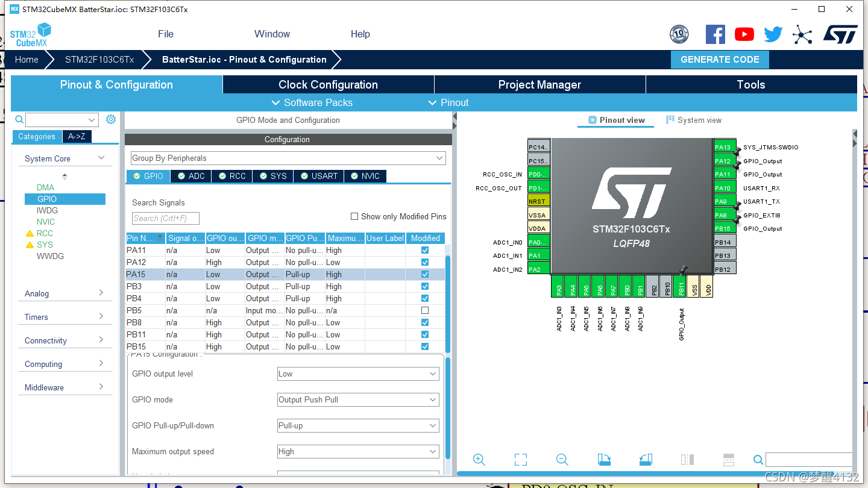Expand the Connectivity category

tap(64, 340)
